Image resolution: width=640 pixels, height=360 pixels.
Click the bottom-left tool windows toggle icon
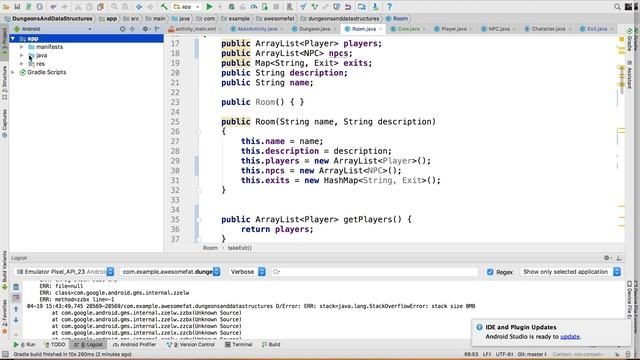click(x=5, y=354)
